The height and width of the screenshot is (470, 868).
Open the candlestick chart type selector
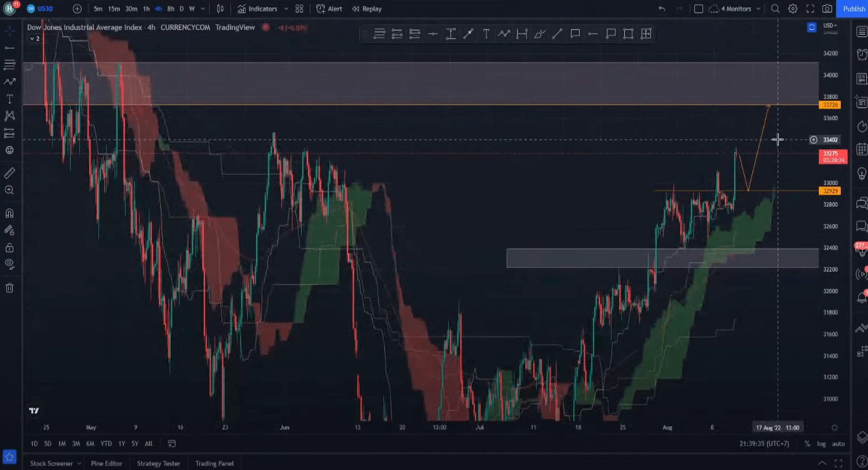(220, 9)
